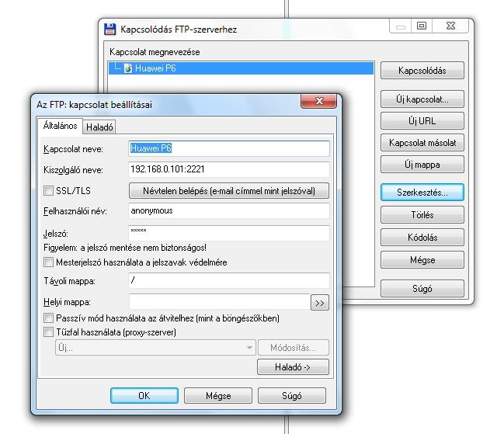The image size is (504, 434).
Task: Click the Jelszó password field
Action: tap(229, 233)
